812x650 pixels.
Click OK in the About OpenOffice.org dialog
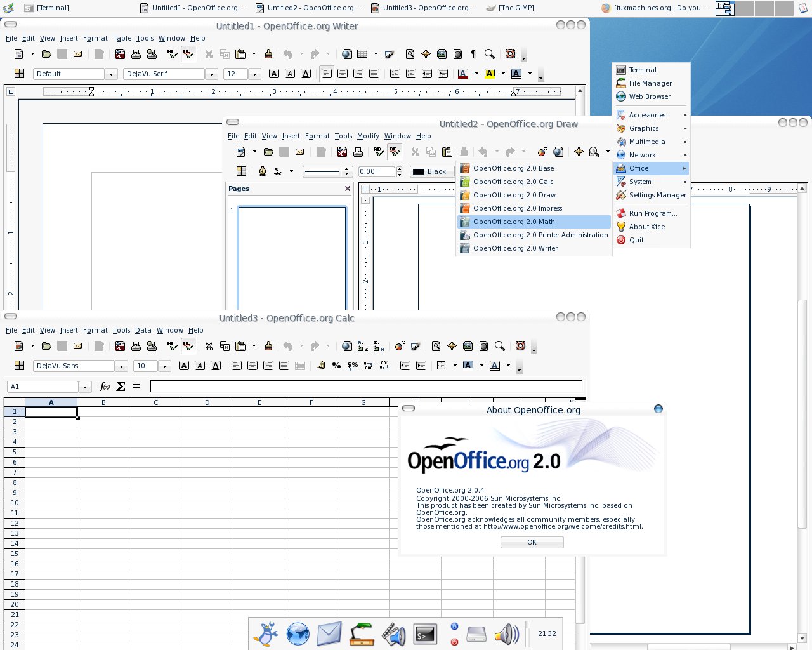click(x=532, y=542)
